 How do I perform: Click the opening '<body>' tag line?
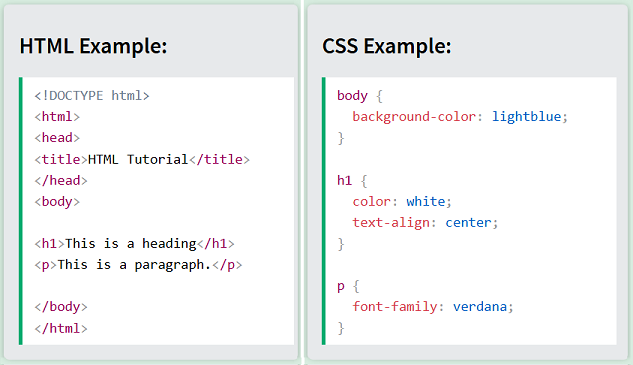(57, 201)
